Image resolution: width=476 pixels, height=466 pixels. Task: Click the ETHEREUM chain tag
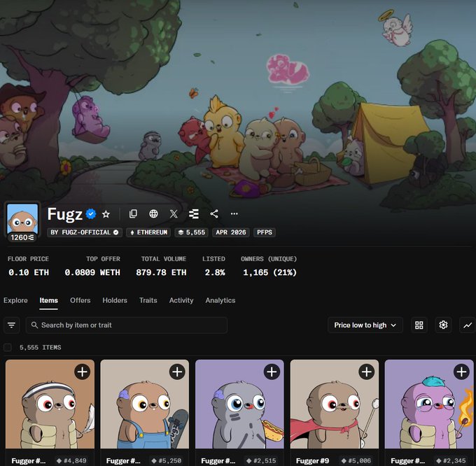[x=148, y=232]
